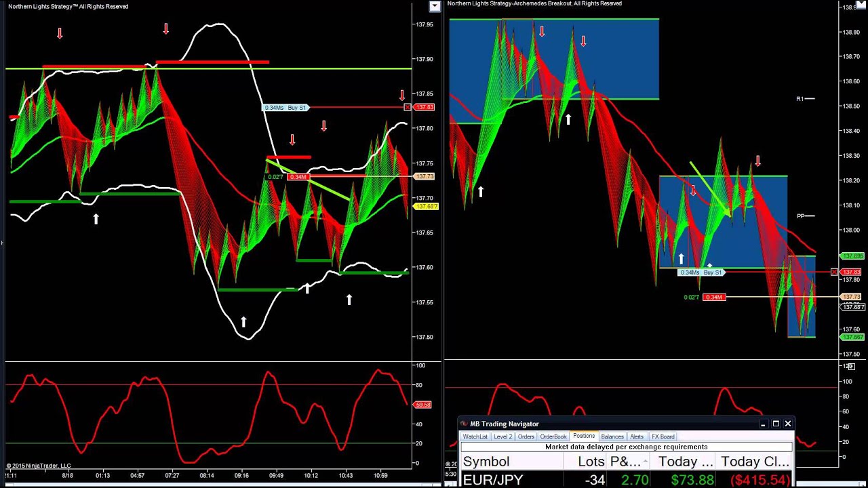Click the PP pivot label on the right chart
Viewport: 868px width, 488px height.
[x=800, y=216]
